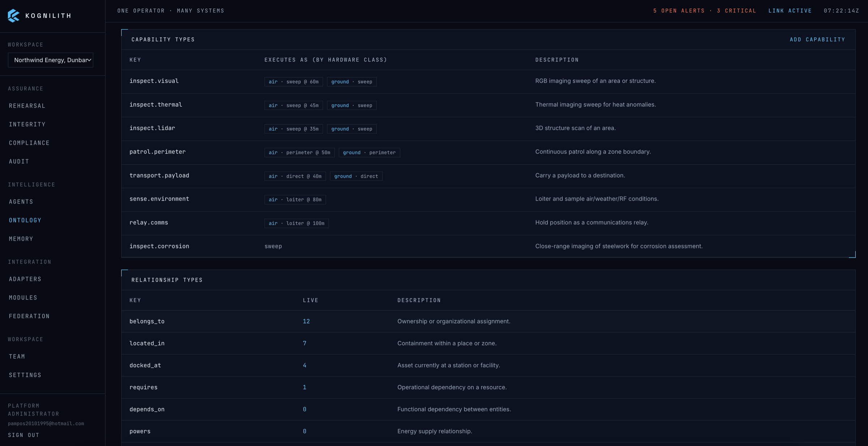Click the air sweep @ 45m tag
Viewport: 868px width, 446px height.
293,105
